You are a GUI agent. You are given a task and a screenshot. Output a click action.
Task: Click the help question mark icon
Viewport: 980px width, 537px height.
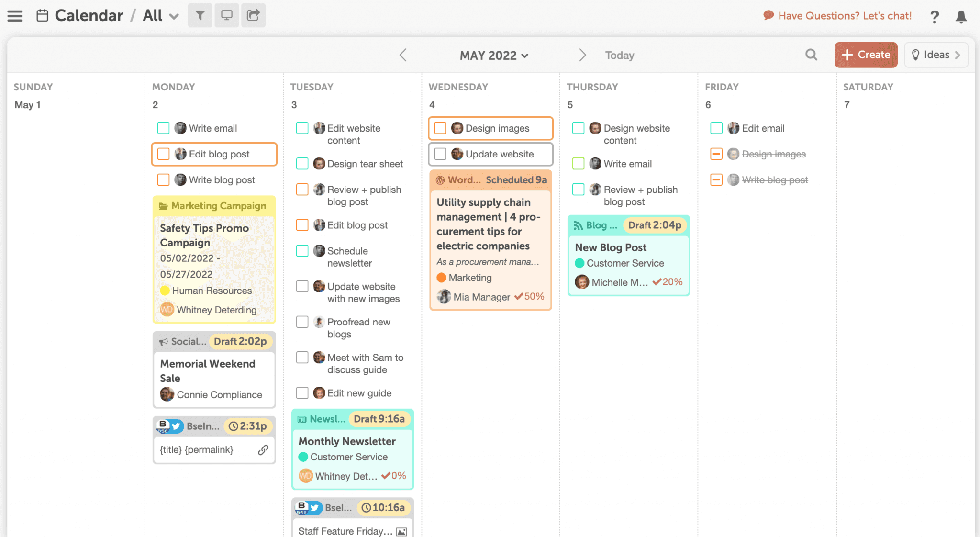(934, 17)
